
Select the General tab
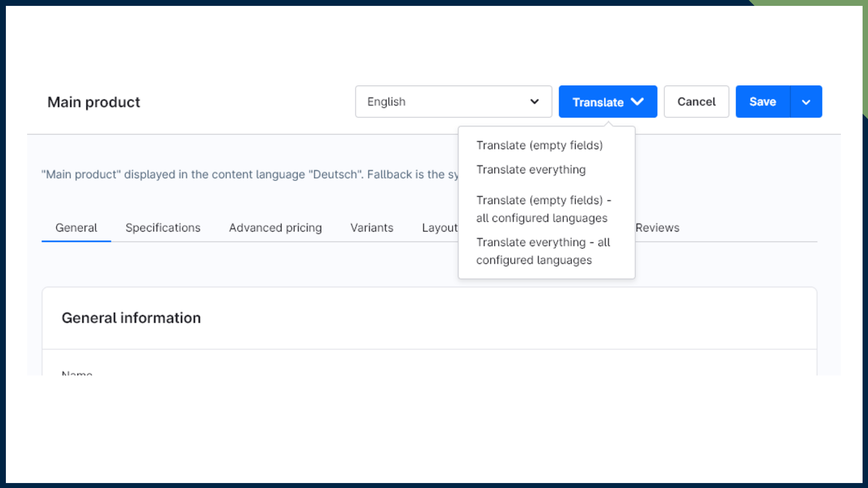[x=76, y=228]
